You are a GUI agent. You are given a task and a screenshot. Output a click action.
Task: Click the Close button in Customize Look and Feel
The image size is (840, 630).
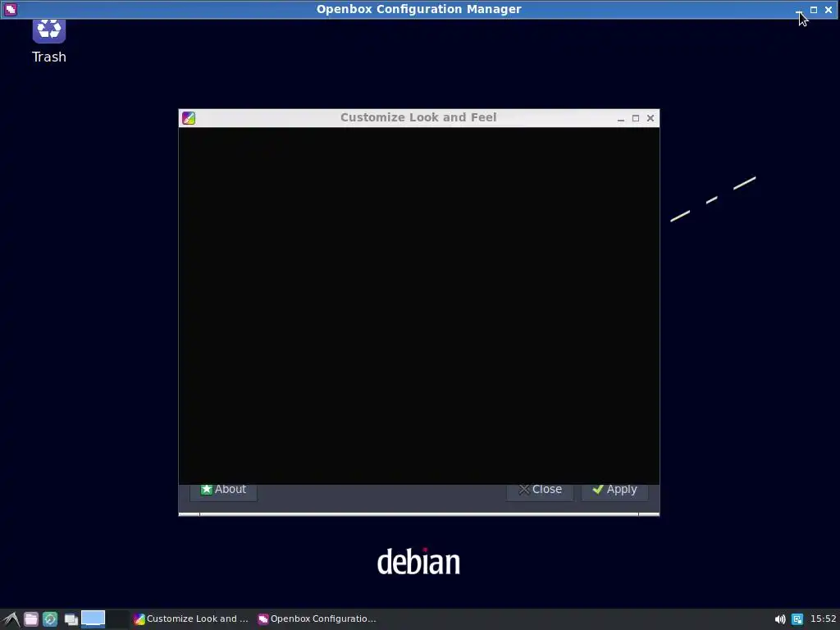point(540,490)
